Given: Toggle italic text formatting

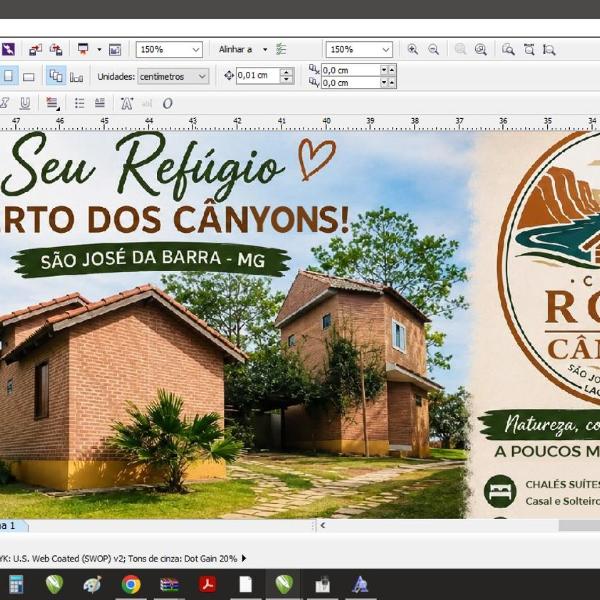Looking at the screenshot, I should click(x=5, y=103).
